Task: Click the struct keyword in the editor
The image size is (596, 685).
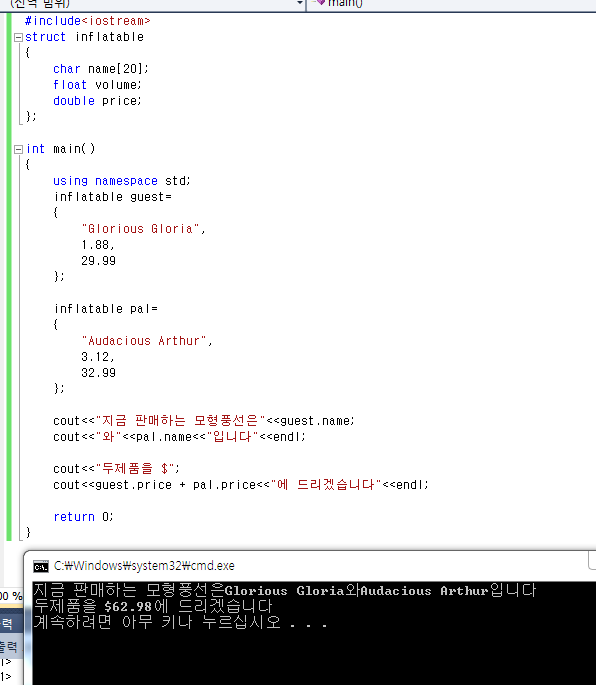Action: (45, 37)
